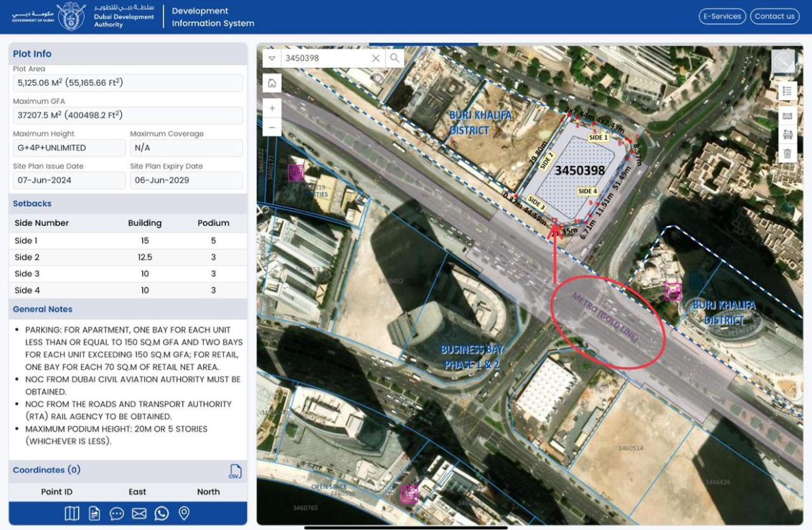Screen dimensions: 812x530
Task: Open the map legend list icon
Action: click(x=787, y=91)
